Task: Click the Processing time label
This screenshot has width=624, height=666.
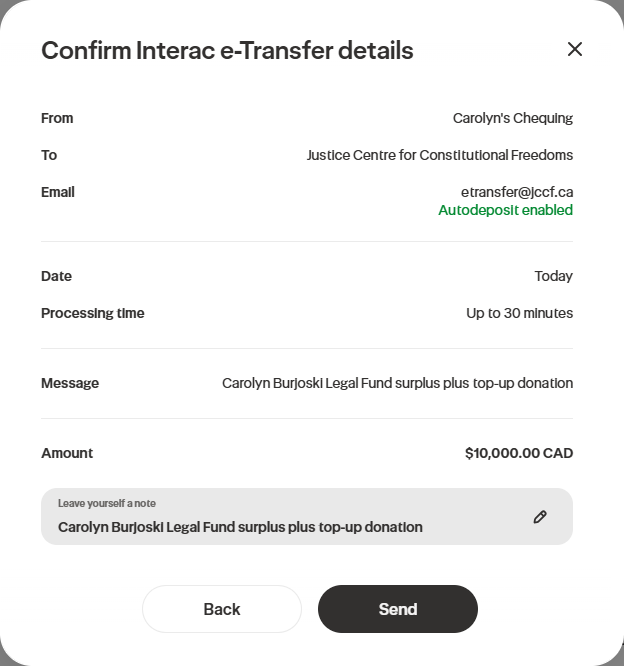Action: click(x=93, y=313)
